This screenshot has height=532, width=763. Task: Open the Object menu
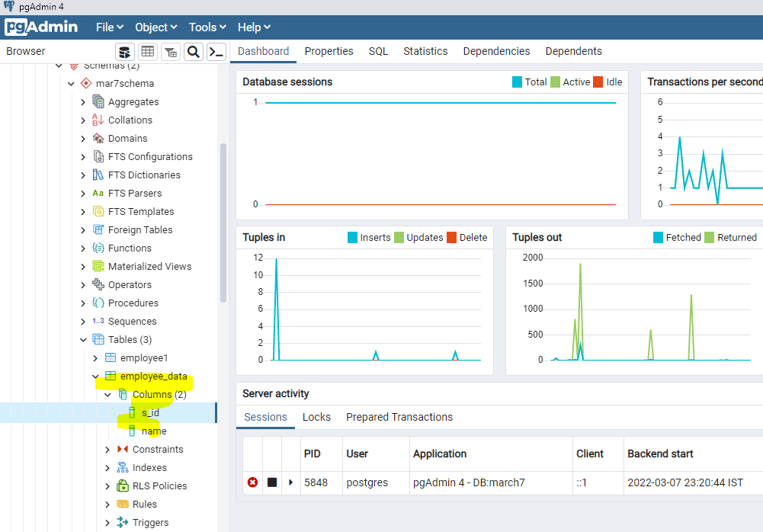156,27
